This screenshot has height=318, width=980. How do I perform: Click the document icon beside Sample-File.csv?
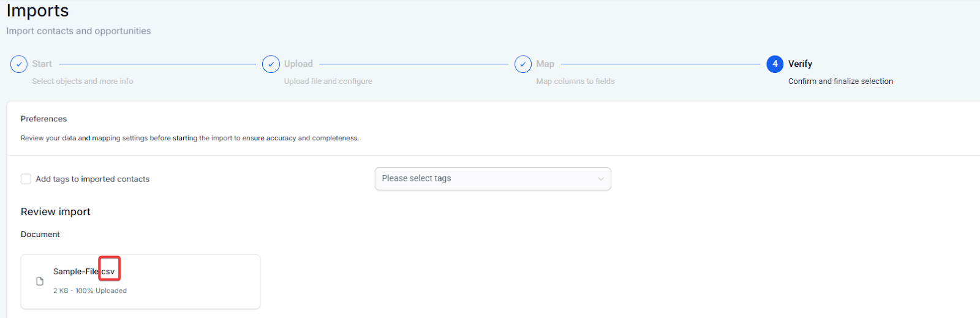click(40, 281)
